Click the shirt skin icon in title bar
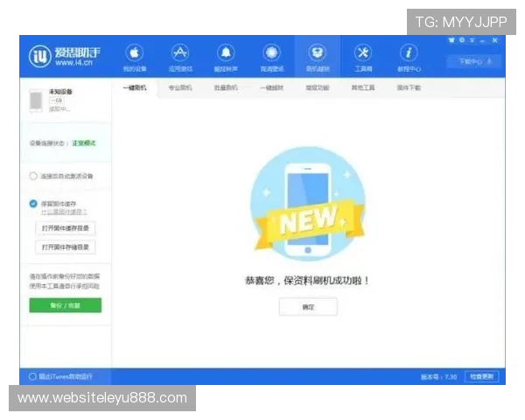The image size is (525, 420). pos(451,40)
